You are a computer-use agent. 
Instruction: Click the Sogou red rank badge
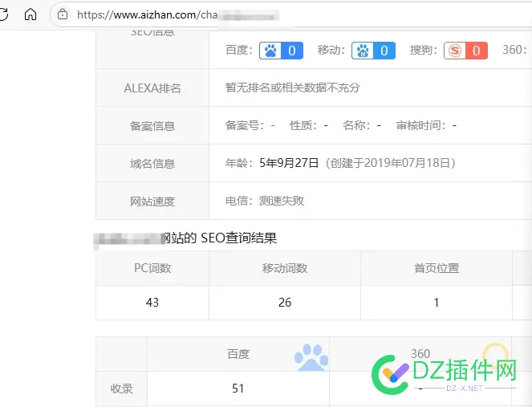tap(466, 51)
